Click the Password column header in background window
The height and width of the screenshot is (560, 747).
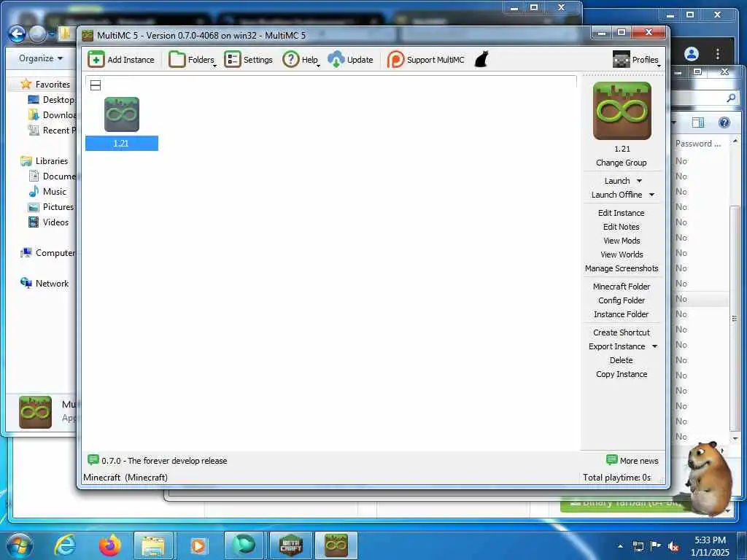click(698, 144)
